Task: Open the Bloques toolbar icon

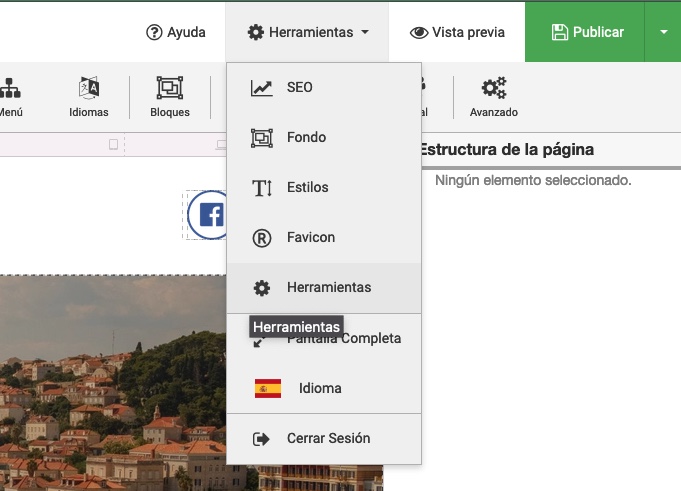Action: [169, 96]
